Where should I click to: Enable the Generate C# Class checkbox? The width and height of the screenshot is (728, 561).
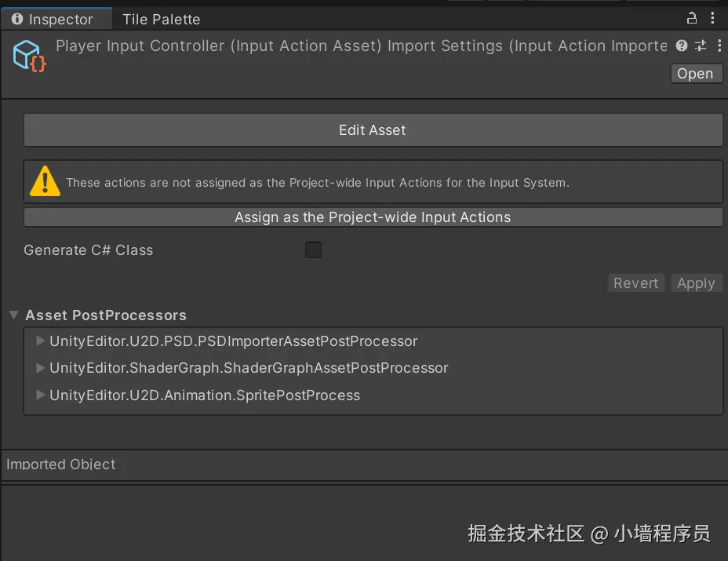pos(313,250)
